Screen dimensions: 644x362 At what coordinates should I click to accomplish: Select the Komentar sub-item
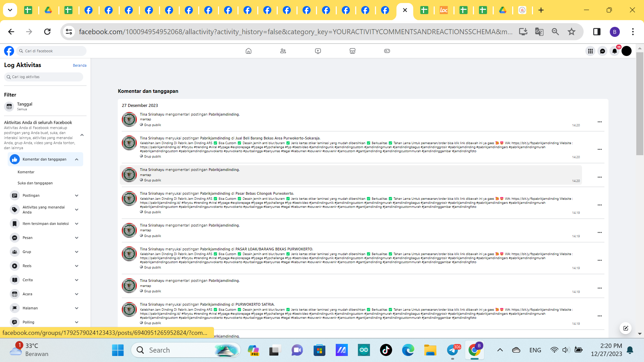26,172
